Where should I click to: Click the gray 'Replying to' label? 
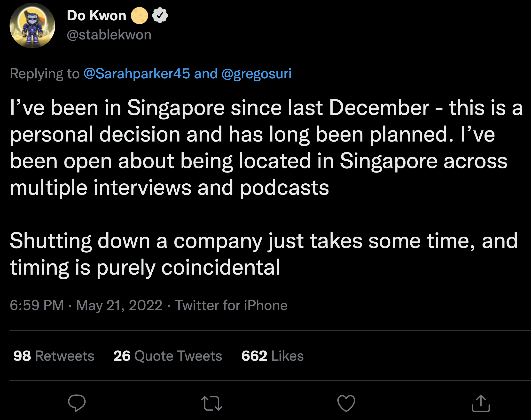(x=45, y=74)
